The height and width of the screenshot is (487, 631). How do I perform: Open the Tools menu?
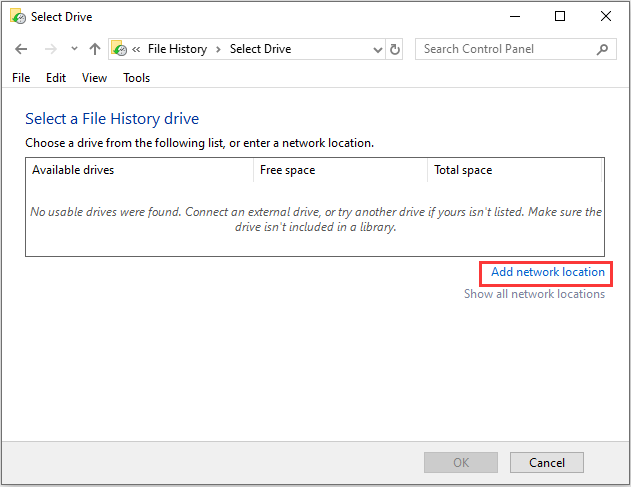[x=136, y=78]
